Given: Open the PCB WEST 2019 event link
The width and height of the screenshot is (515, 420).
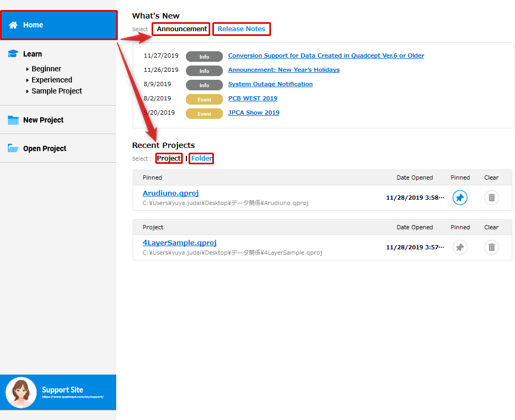Looking at the screenshot, I should click(x=252, y=98).
